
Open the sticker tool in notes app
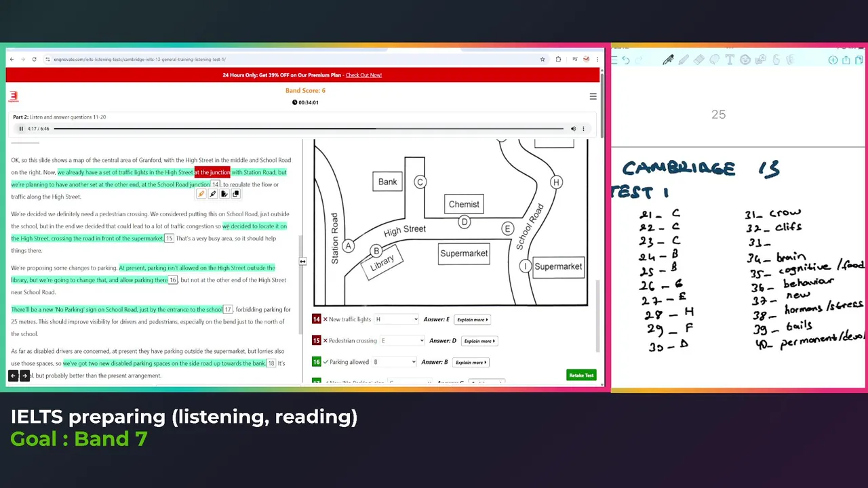[x=745, y=60]
